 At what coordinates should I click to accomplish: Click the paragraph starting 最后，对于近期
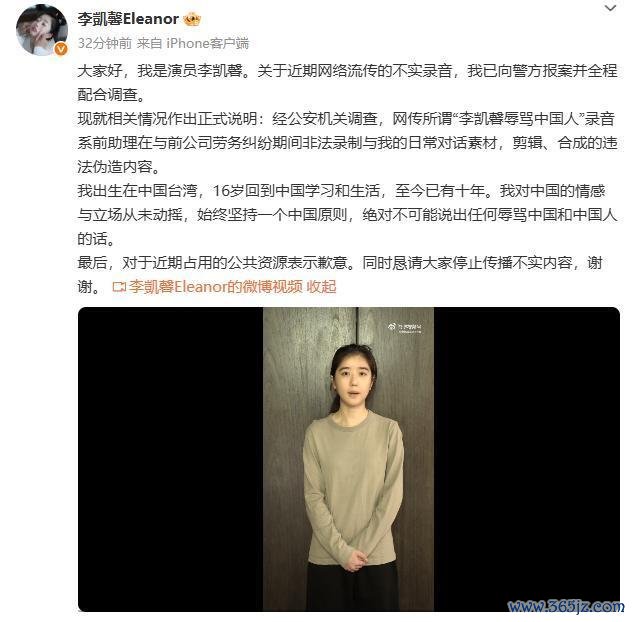[x=340, y=275]
